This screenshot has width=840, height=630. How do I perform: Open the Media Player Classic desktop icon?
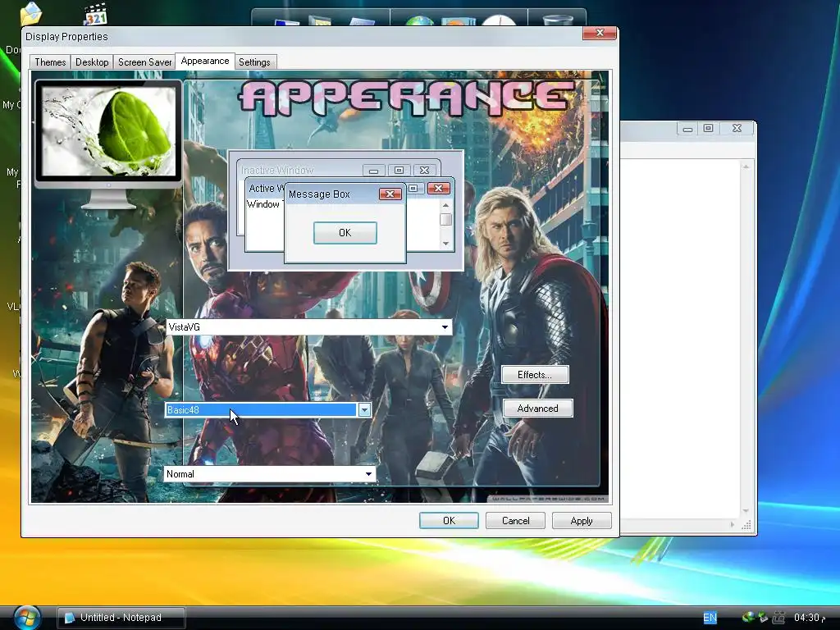point(96,15)
